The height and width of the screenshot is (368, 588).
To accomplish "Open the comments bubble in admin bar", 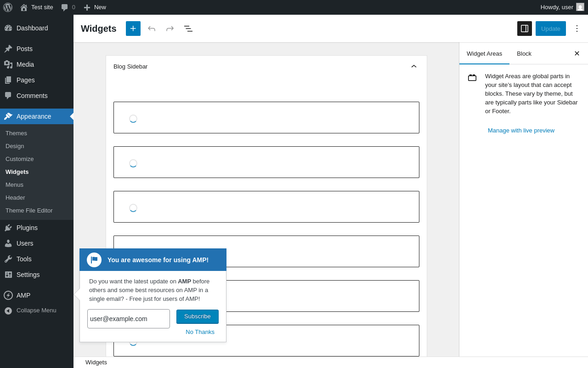I will click(68, 7).
